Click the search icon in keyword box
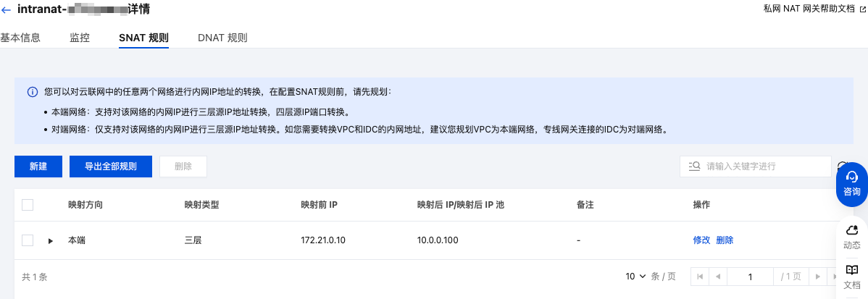 pos(693,167)
